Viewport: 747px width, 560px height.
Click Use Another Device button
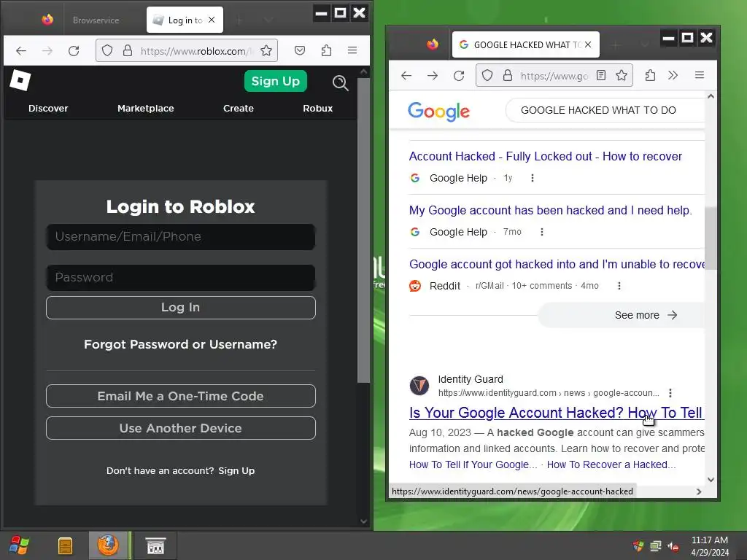[181, 428]
